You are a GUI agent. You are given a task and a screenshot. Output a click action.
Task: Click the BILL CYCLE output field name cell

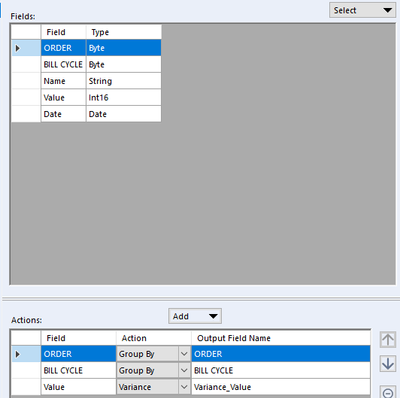(281, 370)
